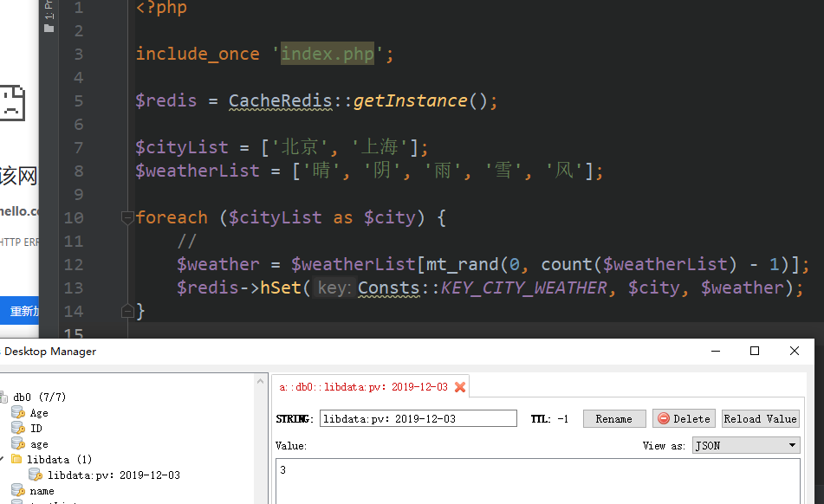Viewport: 824px width, 504px height.
Task: Click the key icon beside Age
Action: 18,413
